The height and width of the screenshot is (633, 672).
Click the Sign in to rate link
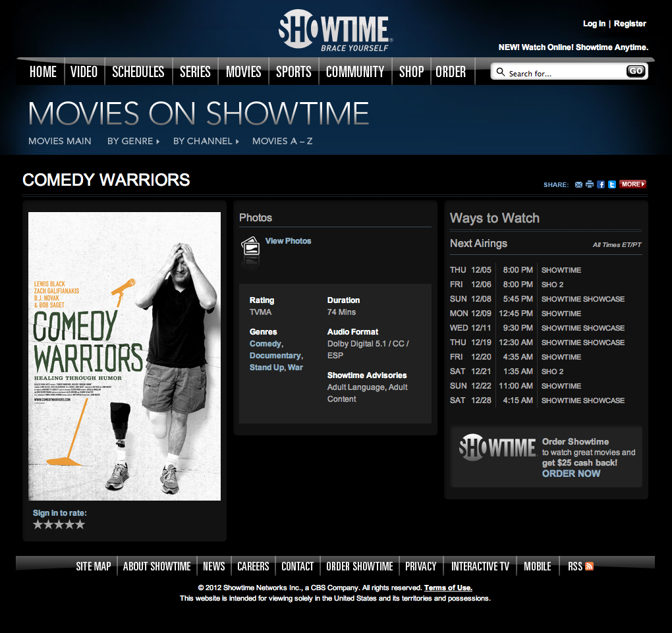pos(59,513)
